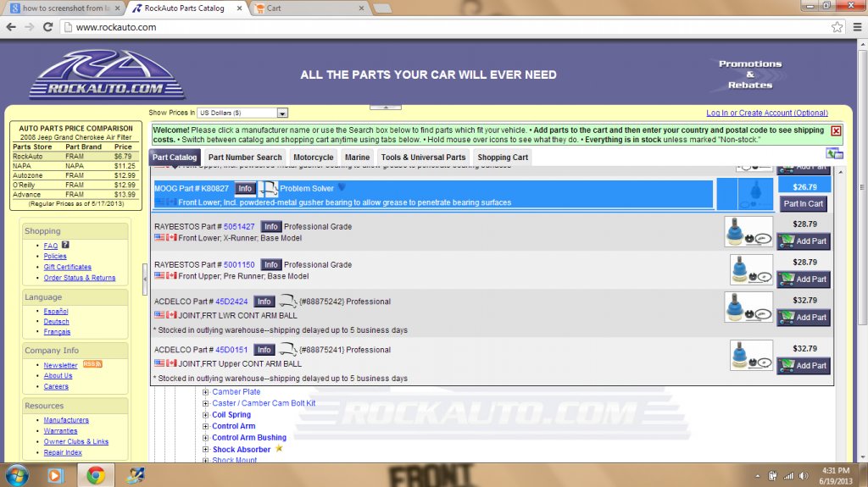Click part number 45D2424 link
Image resolution: width=868 pixels, height=487 pixels.
click(x=231, y=302)
